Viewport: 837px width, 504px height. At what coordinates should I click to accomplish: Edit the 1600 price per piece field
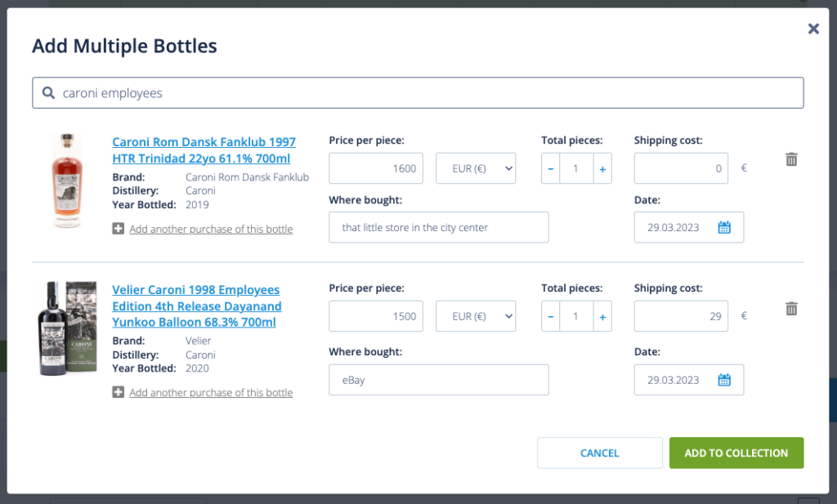tap(376, 168)
